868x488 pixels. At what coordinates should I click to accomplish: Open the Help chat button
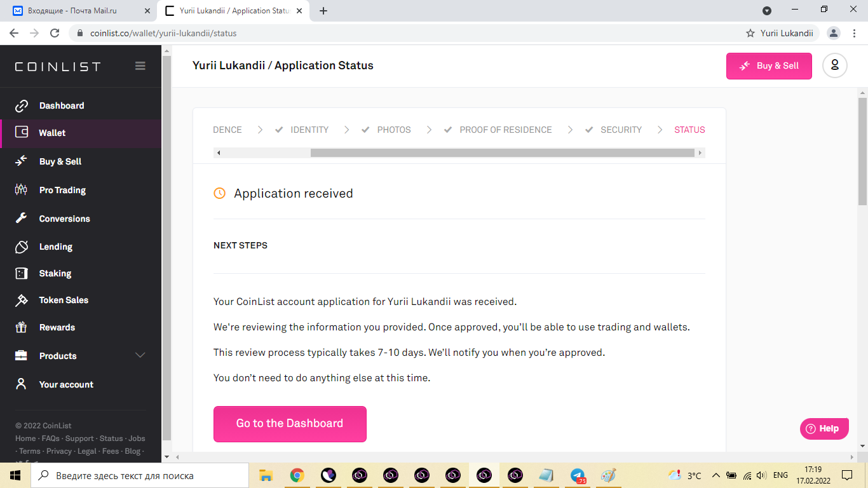coord(824,429)
